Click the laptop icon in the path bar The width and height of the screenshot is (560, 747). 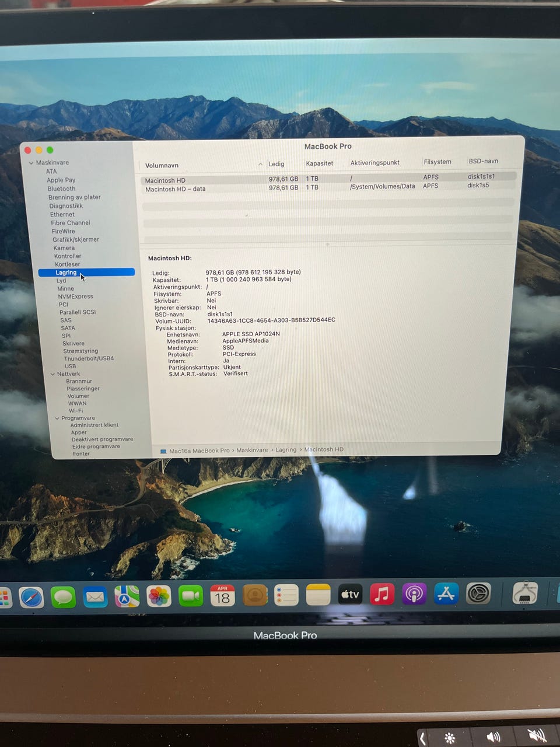pos(163,451)
